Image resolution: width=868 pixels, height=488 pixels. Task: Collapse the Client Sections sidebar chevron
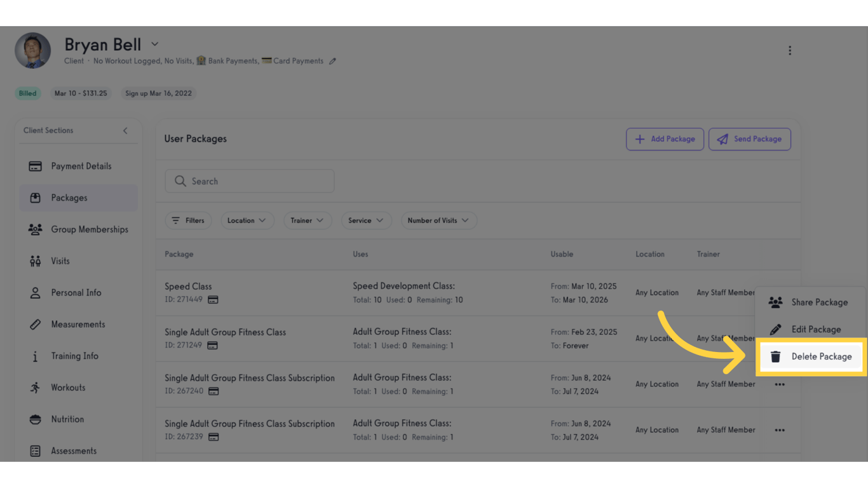point(125,131)
